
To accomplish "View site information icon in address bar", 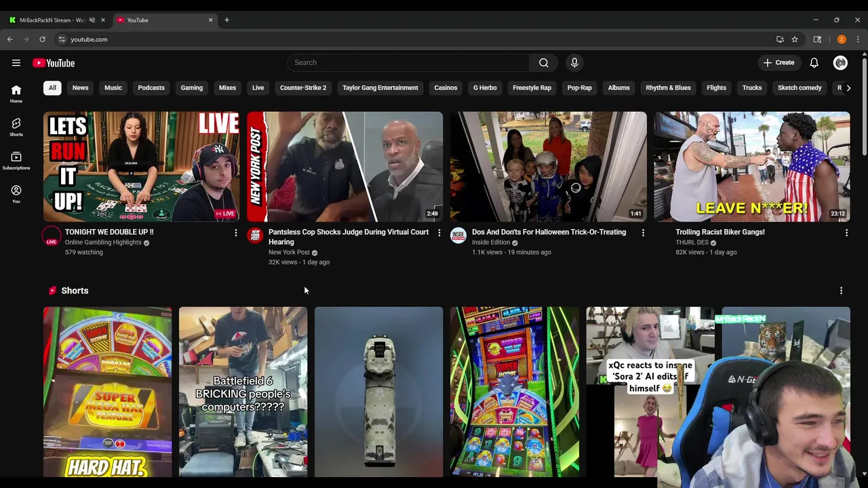I will click(x=62, y=39).
